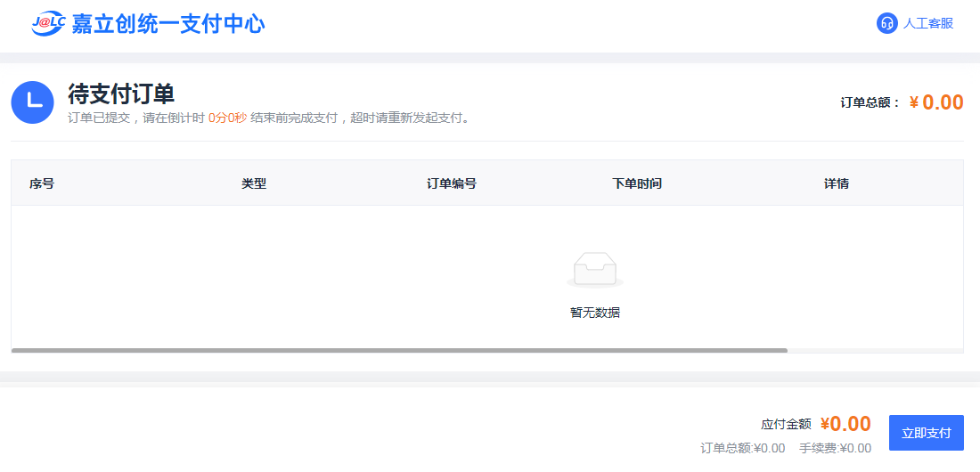Click the 应付金额 ¥0.00 amount
Screen dimensions: 980x472
845,424
